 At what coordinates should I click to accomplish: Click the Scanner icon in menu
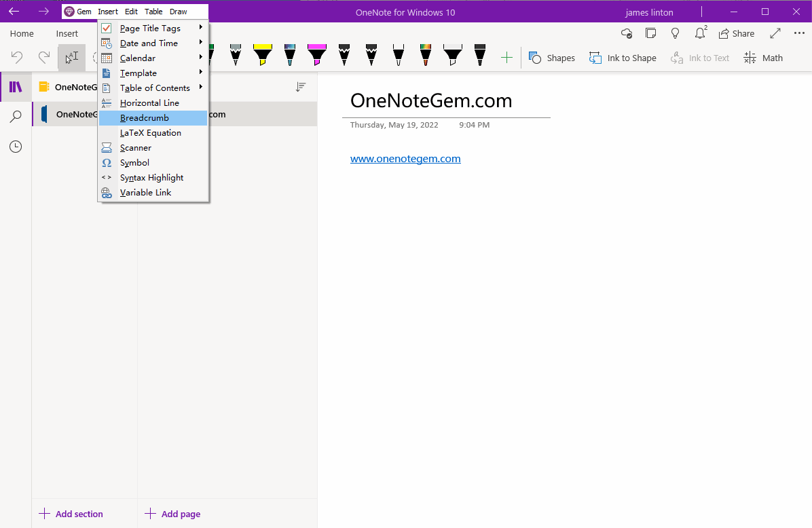pyautogui.click(x=107, y=148)
